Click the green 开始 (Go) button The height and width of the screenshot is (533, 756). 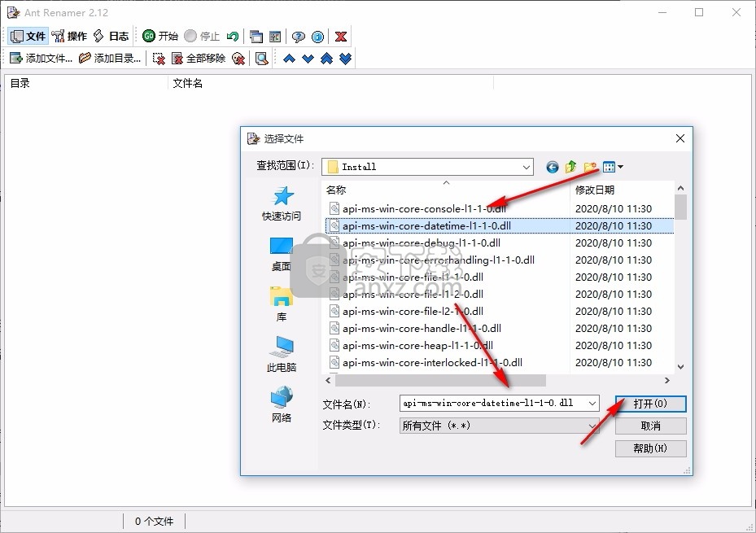[160, 36]
